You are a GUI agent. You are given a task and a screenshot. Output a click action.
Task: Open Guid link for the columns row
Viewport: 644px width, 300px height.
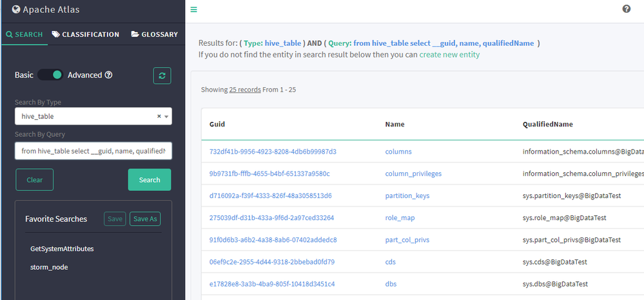pos(273,151)
